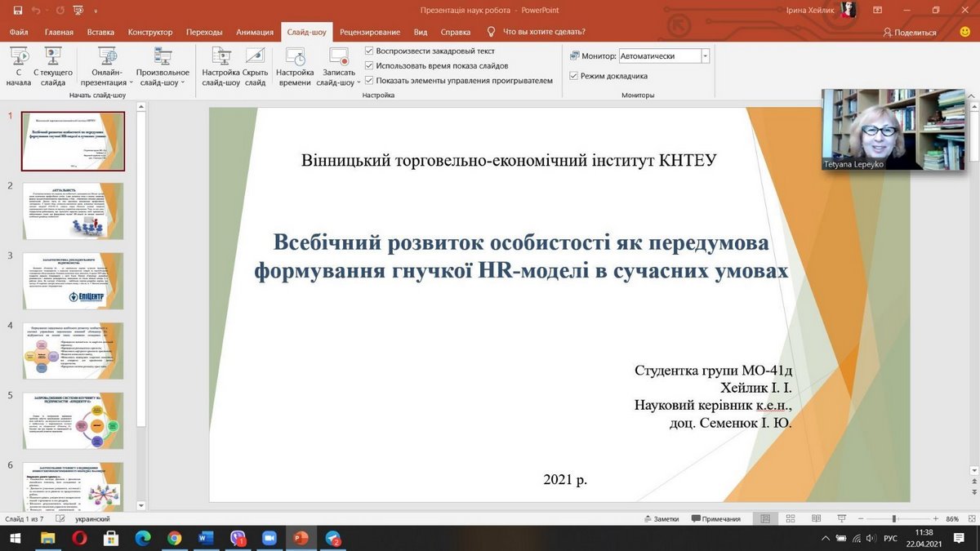Click the zoom slider in status bar
The image size is (980, 551).
coord(893,518)
